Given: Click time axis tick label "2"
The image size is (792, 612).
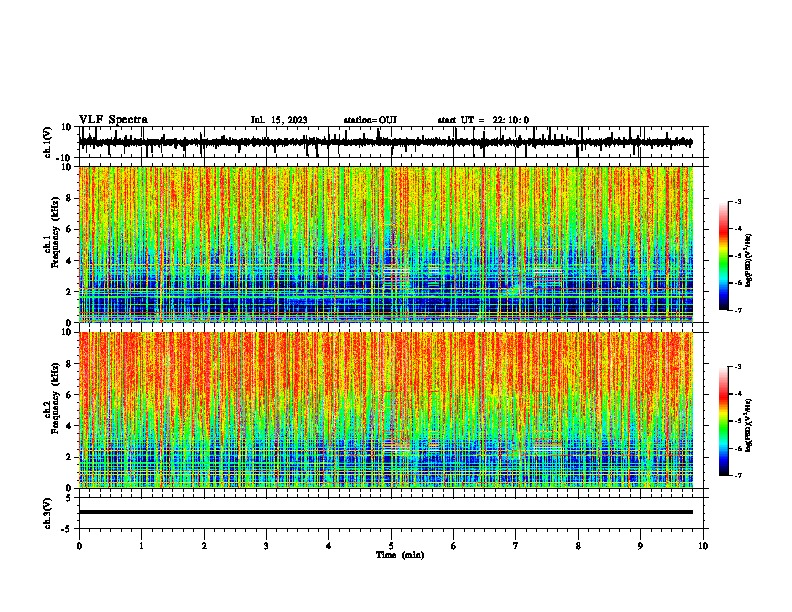Looking at the screenshot, I should pos(204,546).
